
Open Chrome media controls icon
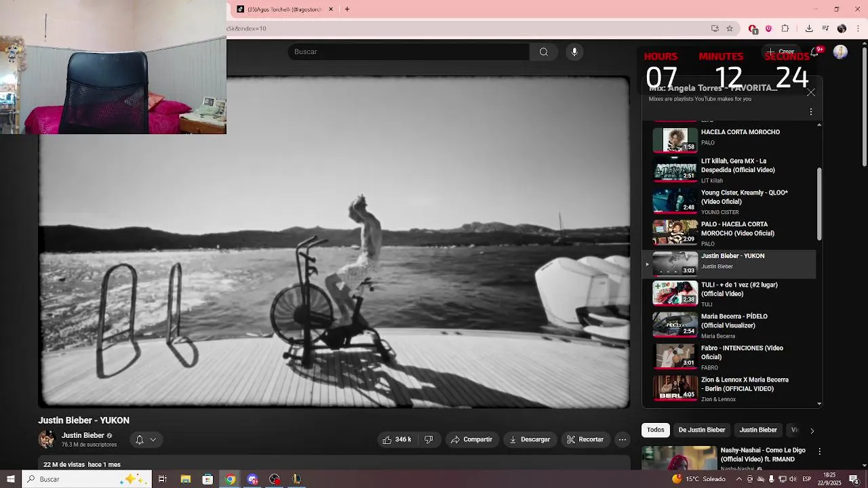click(825, 28)
